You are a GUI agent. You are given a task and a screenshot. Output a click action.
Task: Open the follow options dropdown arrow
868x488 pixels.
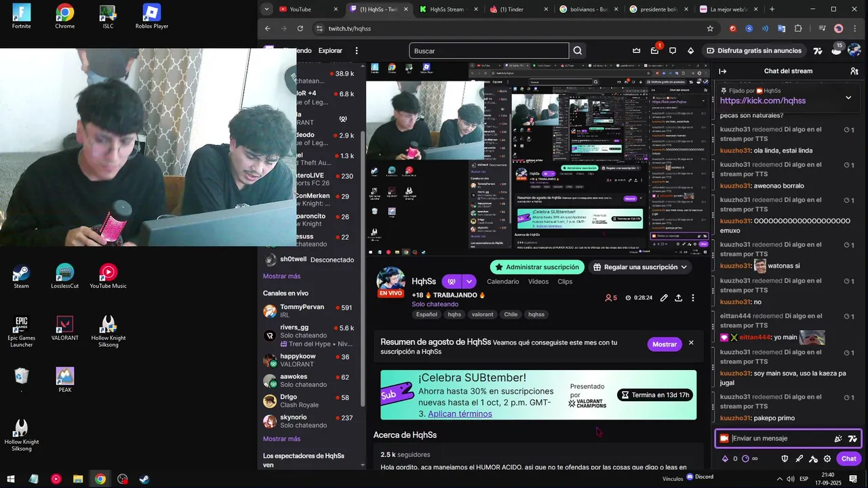[469, 281]
